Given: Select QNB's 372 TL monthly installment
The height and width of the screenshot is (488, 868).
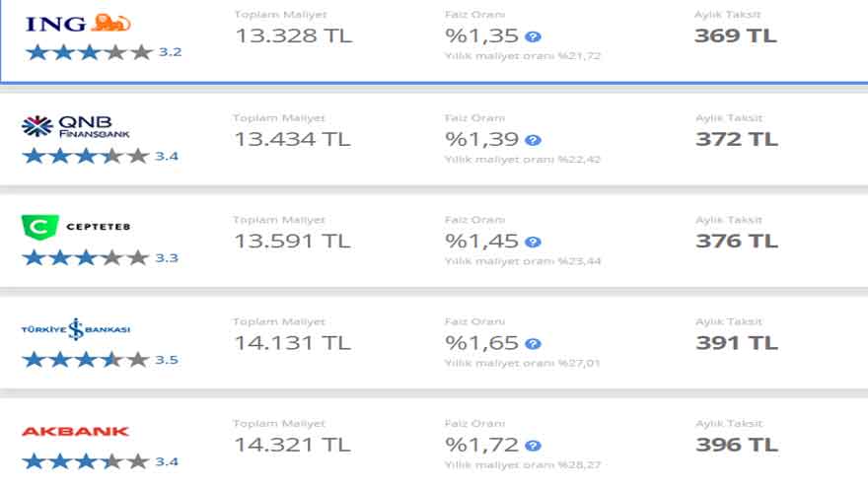Looking at the screenshot, I should click(737, 139).
